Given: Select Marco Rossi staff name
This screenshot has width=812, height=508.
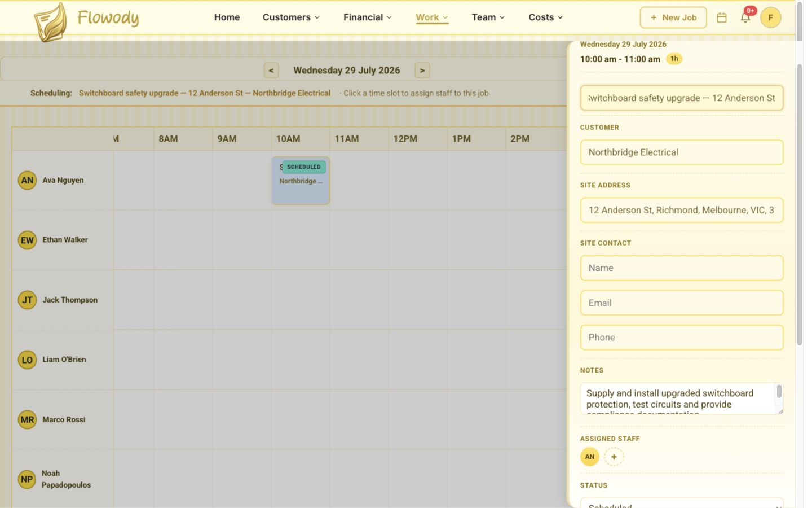Looking at the screenshot, I should pyautogui.click(x=64, y=419).
